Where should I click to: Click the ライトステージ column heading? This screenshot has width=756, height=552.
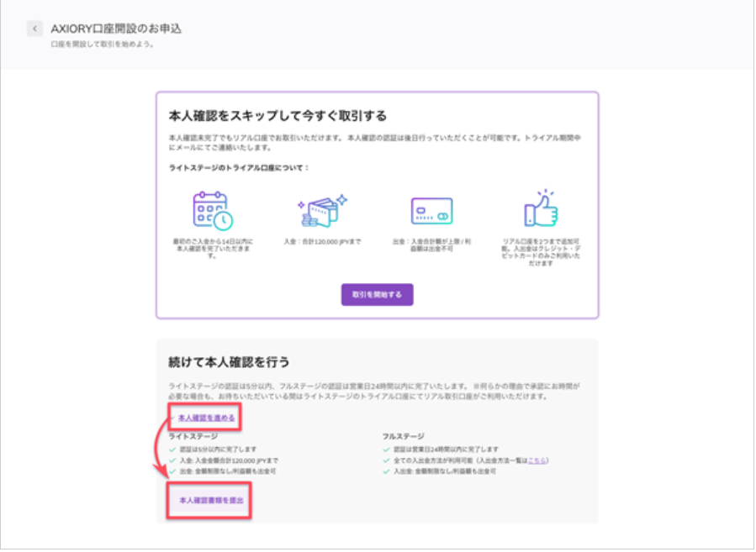point(193,436)
